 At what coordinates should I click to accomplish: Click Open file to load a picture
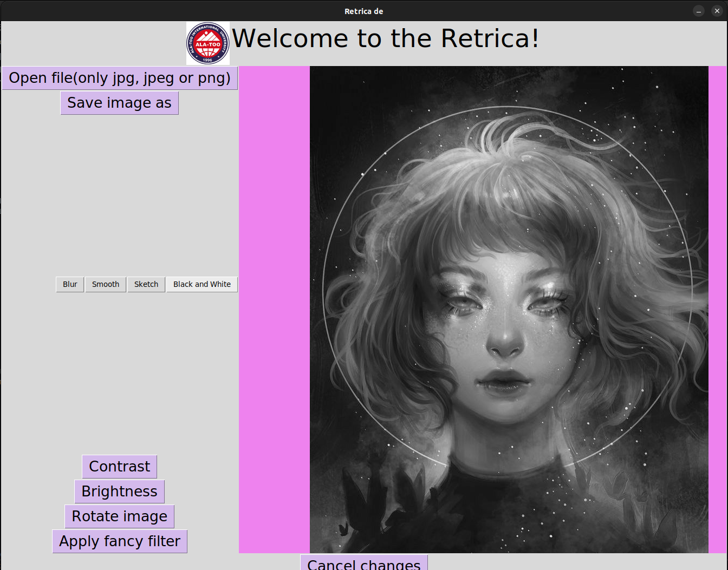click(x=119, y=78)
